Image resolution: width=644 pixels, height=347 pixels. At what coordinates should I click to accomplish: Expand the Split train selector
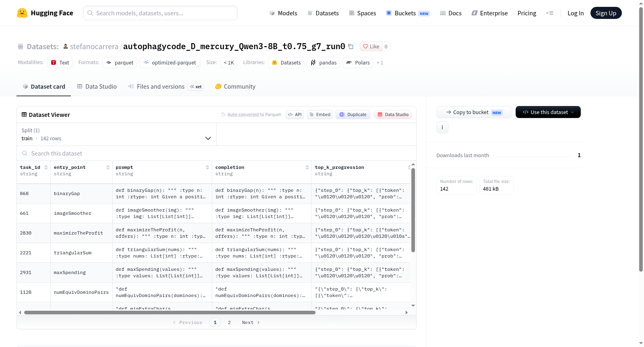tap(116, 134)
